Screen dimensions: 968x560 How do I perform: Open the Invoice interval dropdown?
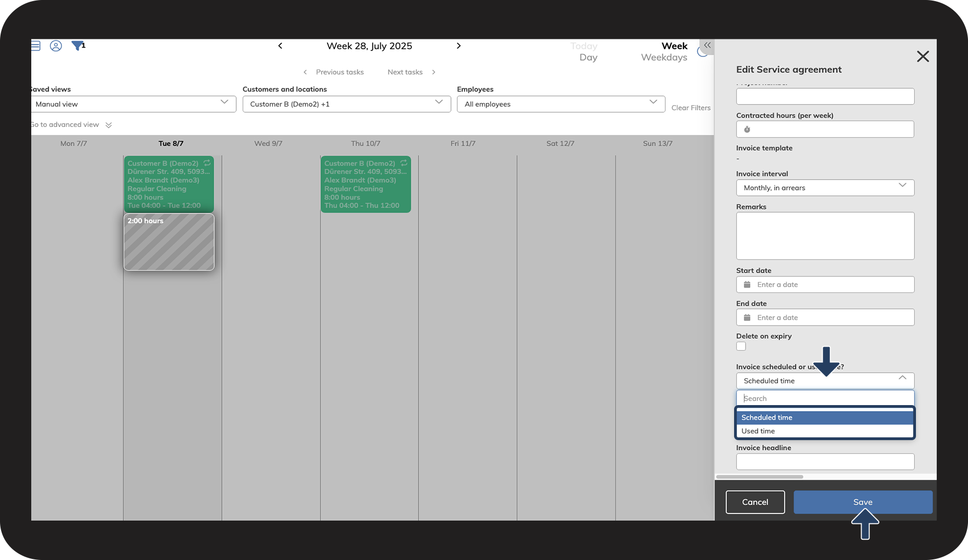(x=825, y=188)
